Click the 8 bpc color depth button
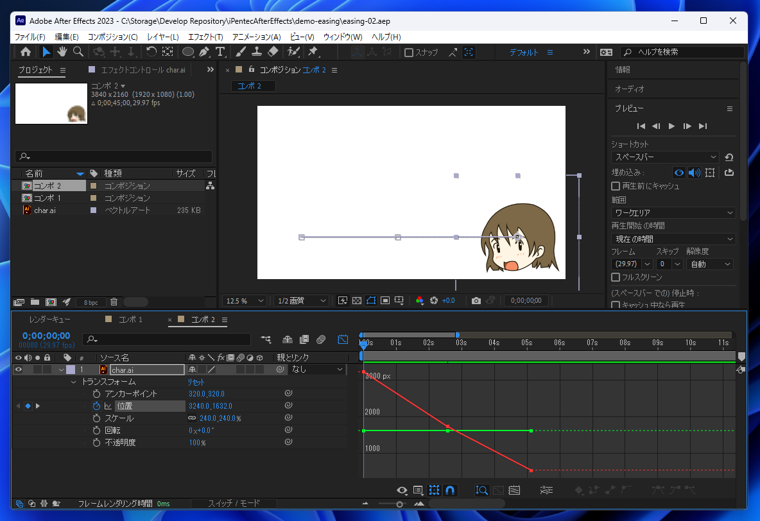Image resolution: width=760 pixels, height=521 pixels. [x=91, y=302]
